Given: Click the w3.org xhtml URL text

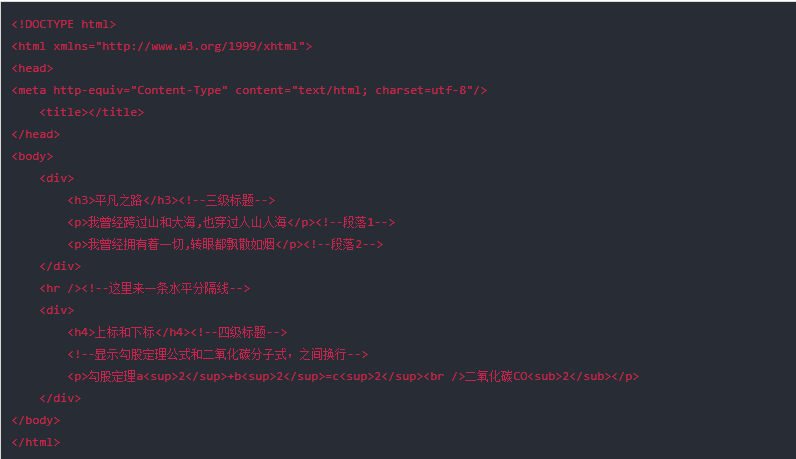Looking at the screenshot, I should pos(200,46).
